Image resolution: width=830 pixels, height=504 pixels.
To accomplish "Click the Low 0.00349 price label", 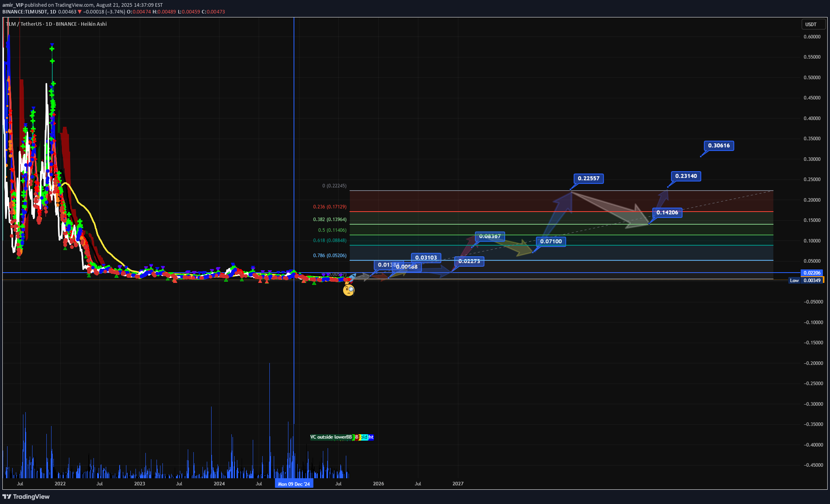I will (806, 280).
